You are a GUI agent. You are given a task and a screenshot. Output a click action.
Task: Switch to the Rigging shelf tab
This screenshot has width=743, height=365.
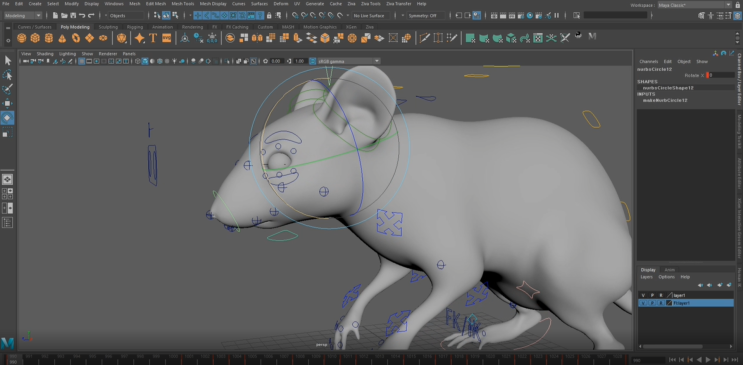pyautogui.click(x=135, y=27)
